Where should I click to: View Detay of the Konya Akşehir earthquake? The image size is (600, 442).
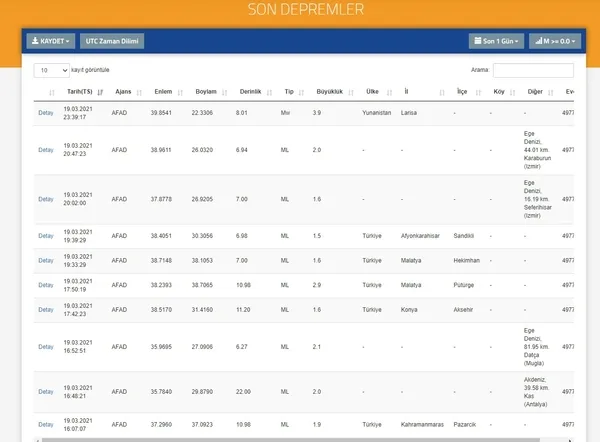pyautogui.click(x=46, y=310)
